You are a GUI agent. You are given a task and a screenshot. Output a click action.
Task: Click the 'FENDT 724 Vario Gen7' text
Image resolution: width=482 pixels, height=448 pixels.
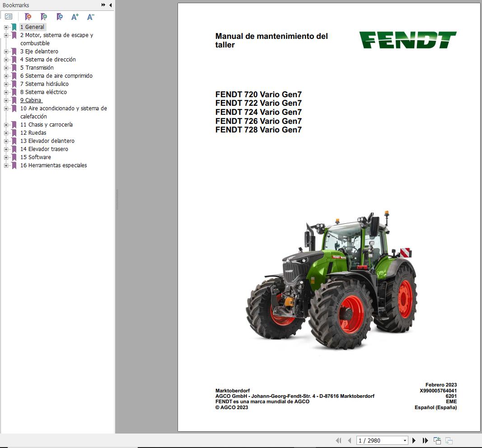pyautogui.click(x=258, y=112)
